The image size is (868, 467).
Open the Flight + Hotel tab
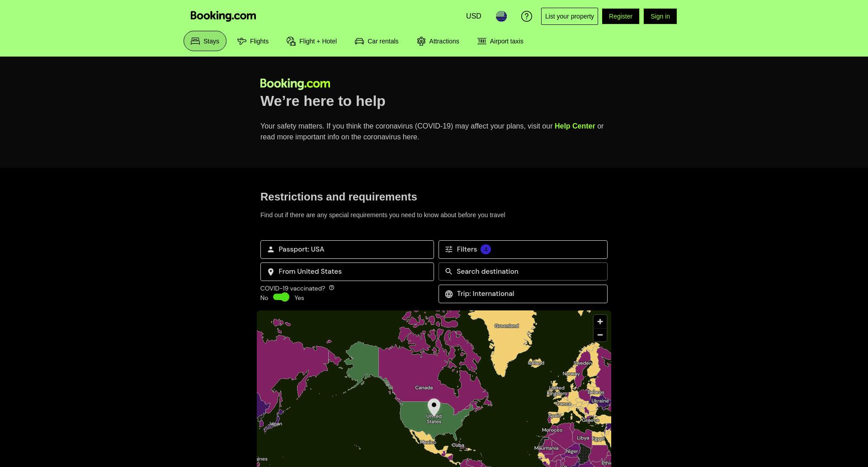312,41
